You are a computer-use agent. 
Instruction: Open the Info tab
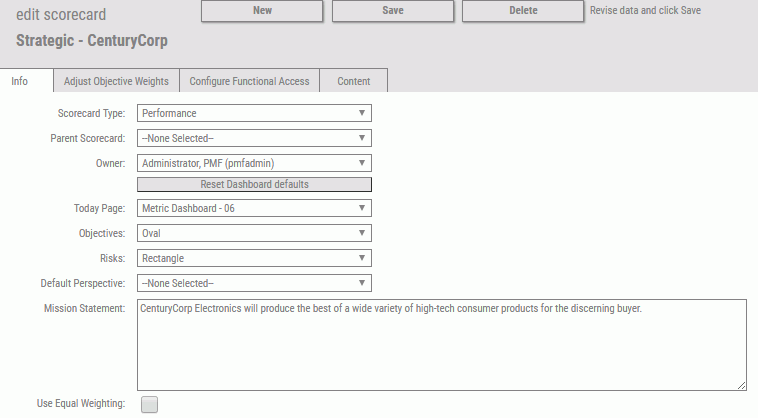tap(27, 81)
